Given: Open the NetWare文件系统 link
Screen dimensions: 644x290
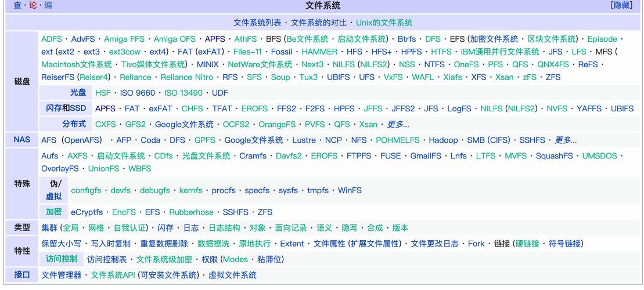Looking at the screenshot, I should tap(260, 64).
